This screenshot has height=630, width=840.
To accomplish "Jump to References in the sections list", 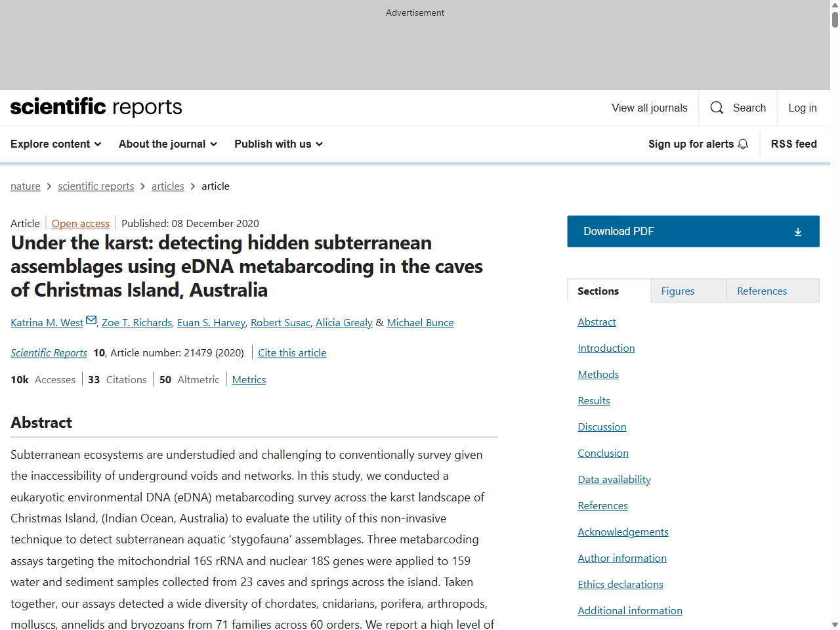I will pos(602,506).
